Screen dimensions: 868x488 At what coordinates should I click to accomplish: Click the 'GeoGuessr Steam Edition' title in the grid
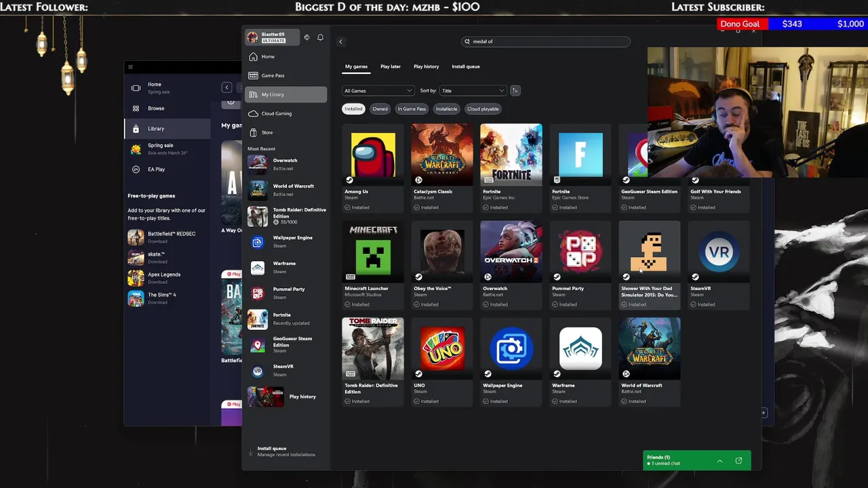649,192
